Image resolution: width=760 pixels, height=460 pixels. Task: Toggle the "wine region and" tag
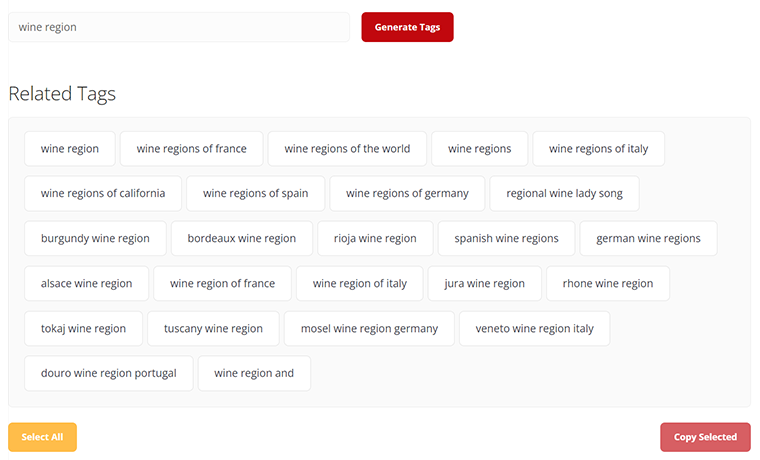click(x=254, y=373)
